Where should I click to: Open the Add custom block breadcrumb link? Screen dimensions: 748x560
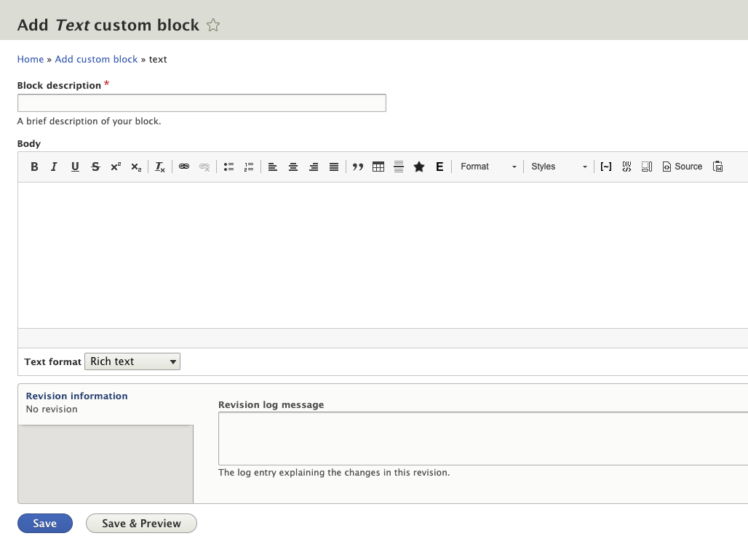click(x=96, y=59)
